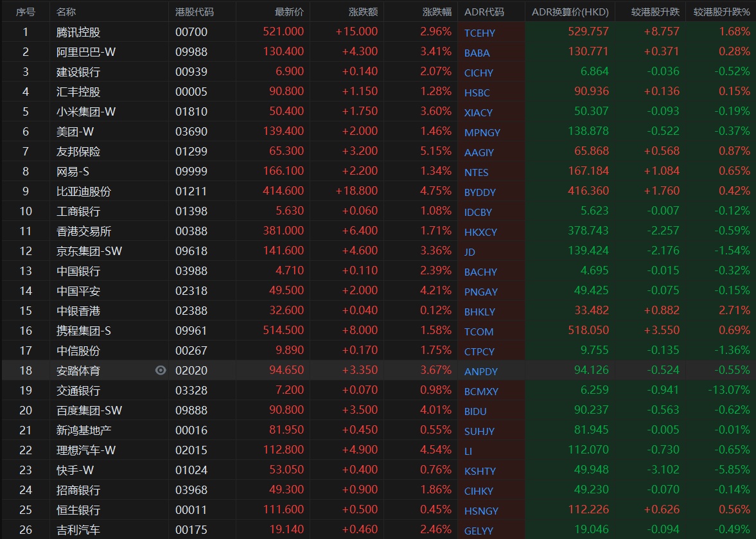Open the XIACY ADR code link
The image size is (756, 539).
pyautogui.click(x=479, y=112)
